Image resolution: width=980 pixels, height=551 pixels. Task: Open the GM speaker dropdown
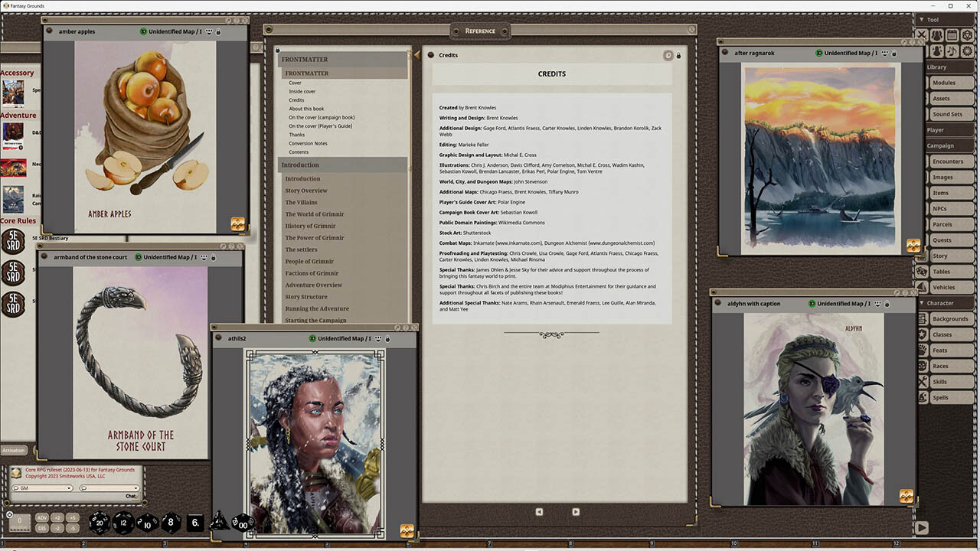pos(43,488)
